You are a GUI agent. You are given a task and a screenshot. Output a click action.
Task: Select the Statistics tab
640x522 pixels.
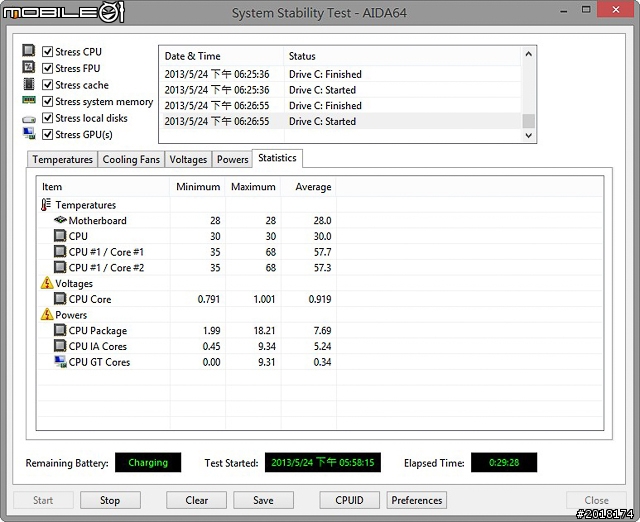277,158
